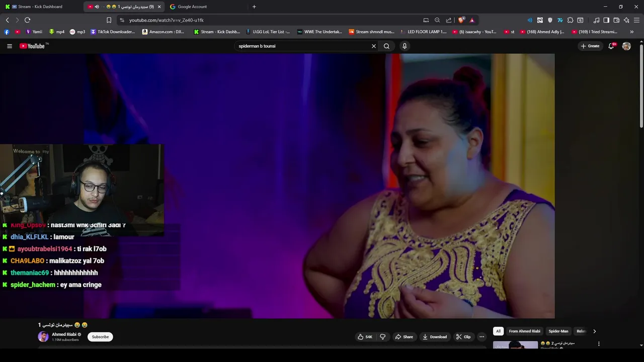Click the share icon in the address bar
Viewport: 644px width, 362px height.
tap(449, 20)
